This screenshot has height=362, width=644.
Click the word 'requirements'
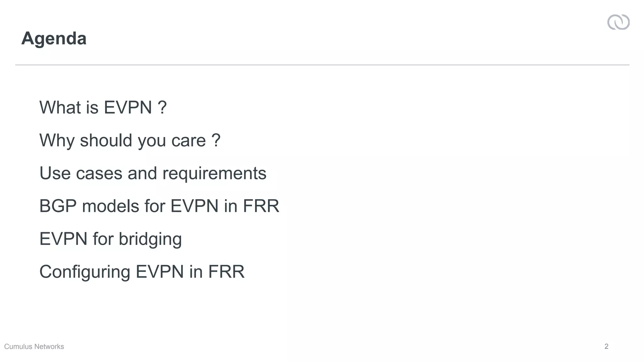214,173
